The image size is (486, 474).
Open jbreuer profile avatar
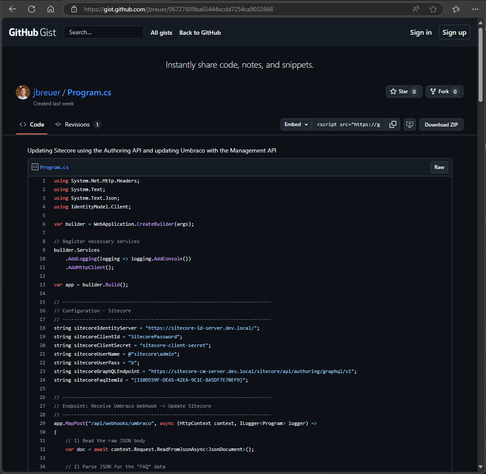point(23,92)
